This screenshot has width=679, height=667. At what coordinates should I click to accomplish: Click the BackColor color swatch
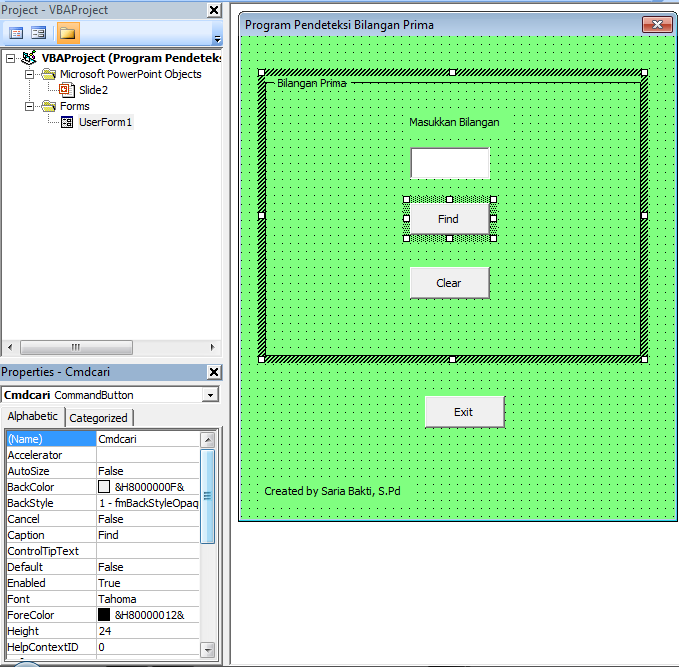[104, 487]
